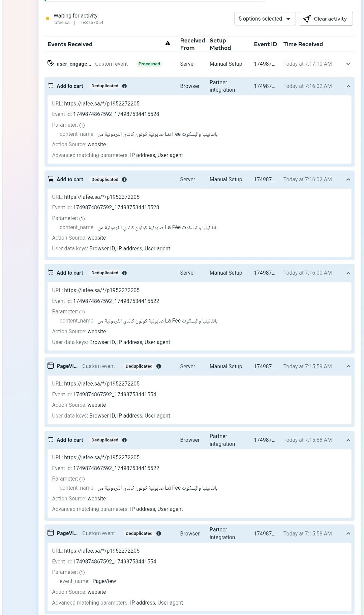Click the Processed status badge

click(149, 64)
